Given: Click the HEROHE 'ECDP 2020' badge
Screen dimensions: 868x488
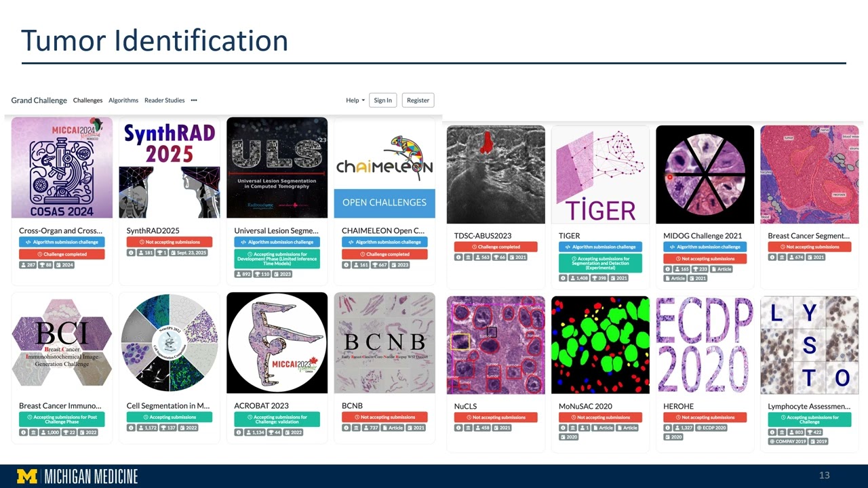Looking at the screenshot, I should (x=712, y=428).
